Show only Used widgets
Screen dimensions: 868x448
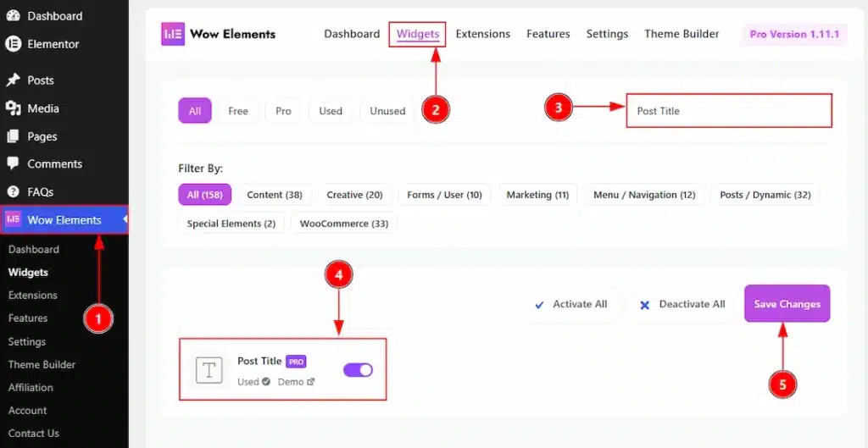[331, 111]
